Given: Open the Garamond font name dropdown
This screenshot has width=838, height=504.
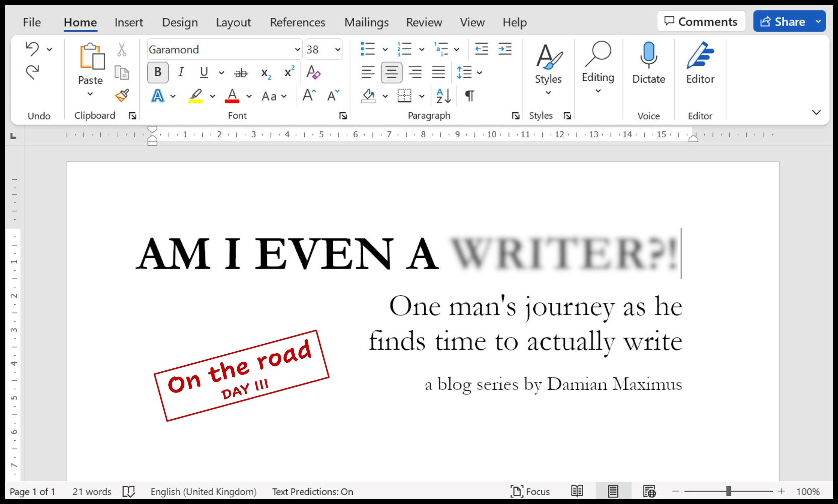Looking at the screenshot, I should [297, 50].
